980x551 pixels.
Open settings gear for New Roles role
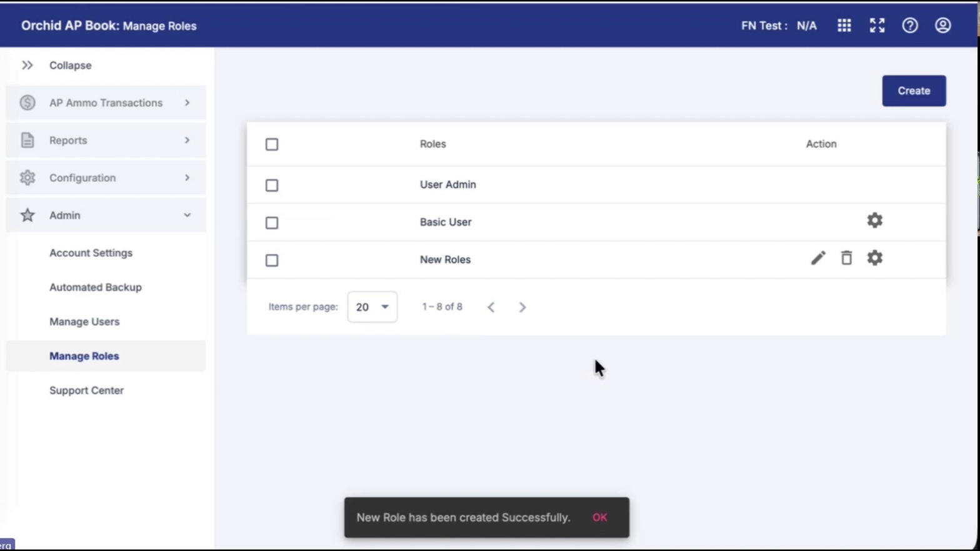[x=874, y=258]
